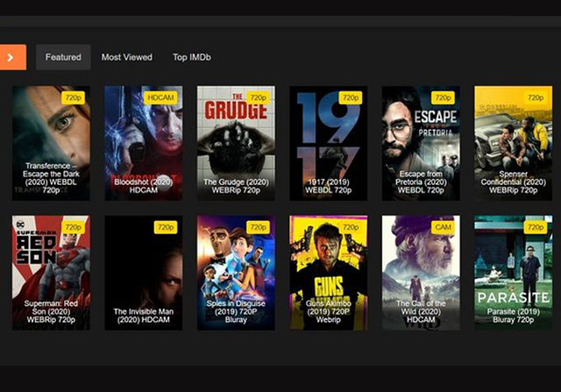Click the HDCAM badge on Bloodshot
Viewport: 561px width, 392px height.
[160, 97]
